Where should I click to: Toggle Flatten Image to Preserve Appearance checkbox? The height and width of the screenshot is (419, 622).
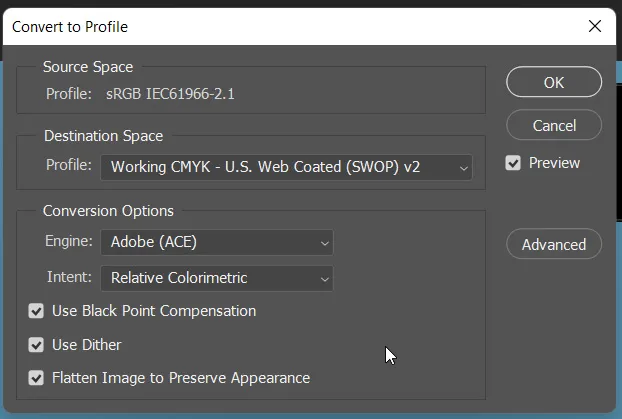click(x=37, y=378)
